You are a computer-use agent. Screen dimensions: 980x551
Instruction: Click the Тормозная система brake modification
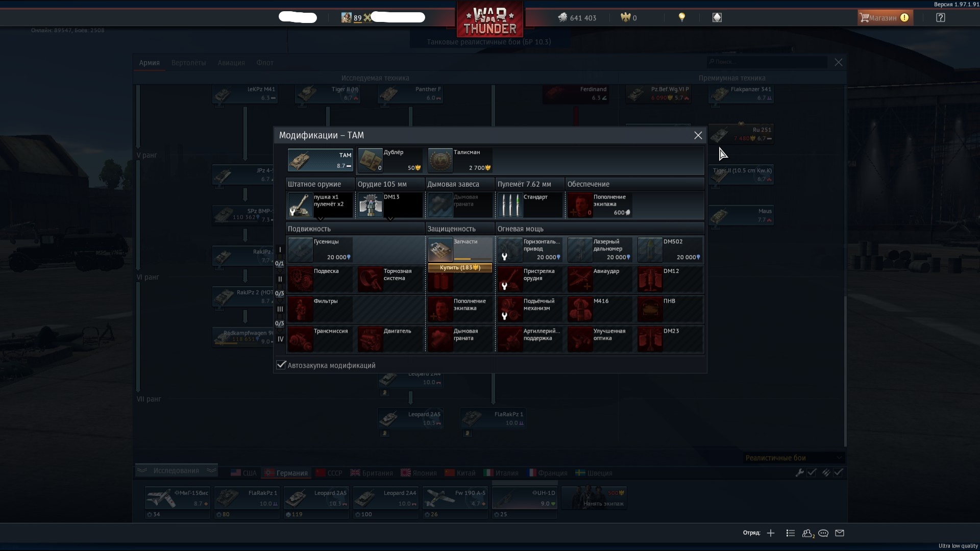tap(390, 279)
